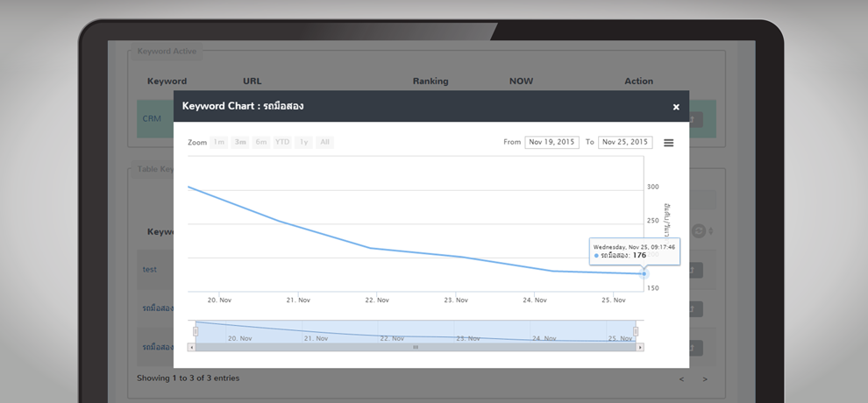Click the highlighted Nov 25 data point
Screen dimensions: 868x403
pos(644,273)
